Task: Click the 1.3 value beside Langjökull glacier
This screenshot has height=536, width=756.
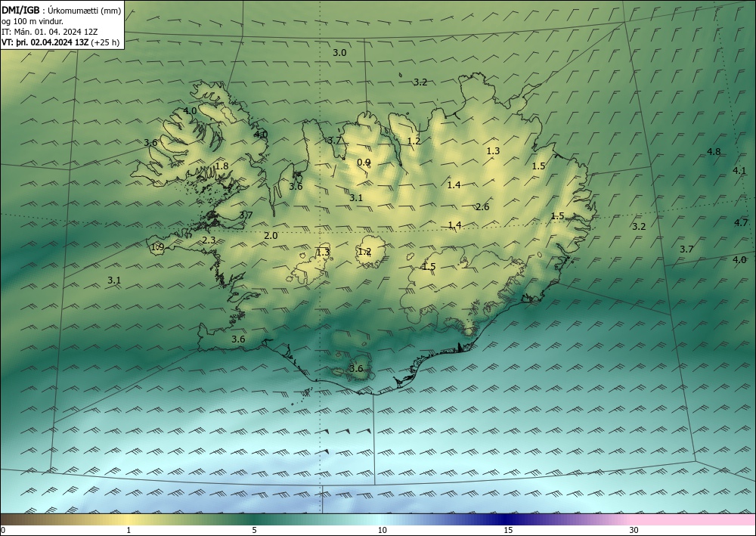Action: pos(323,252)
